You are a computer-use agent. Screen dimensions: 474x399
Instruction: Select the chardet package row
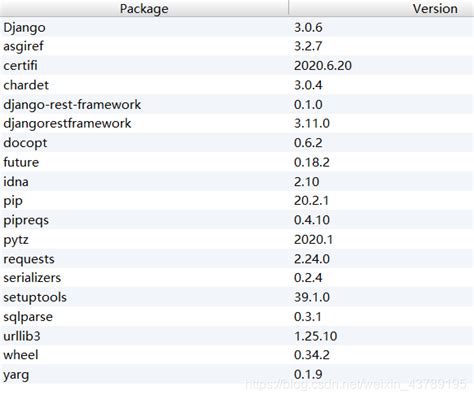[x=237, y=85]
